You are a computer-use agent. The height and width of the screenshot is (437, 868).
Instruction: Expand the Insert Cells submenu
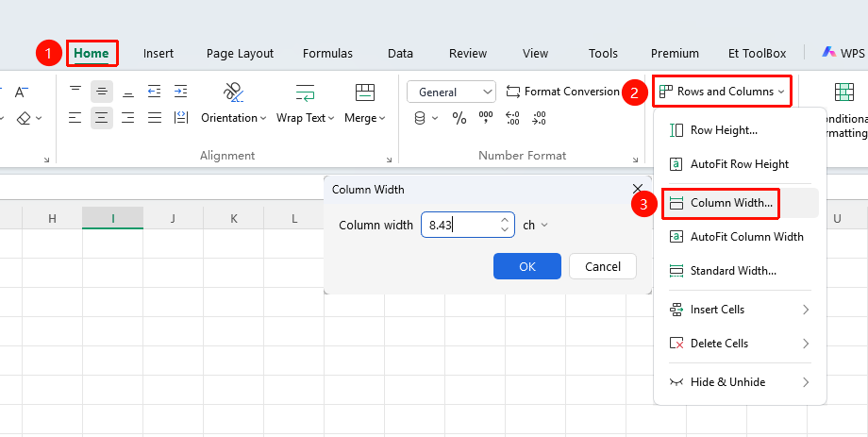pyautogui.click(x=740, y=310)
